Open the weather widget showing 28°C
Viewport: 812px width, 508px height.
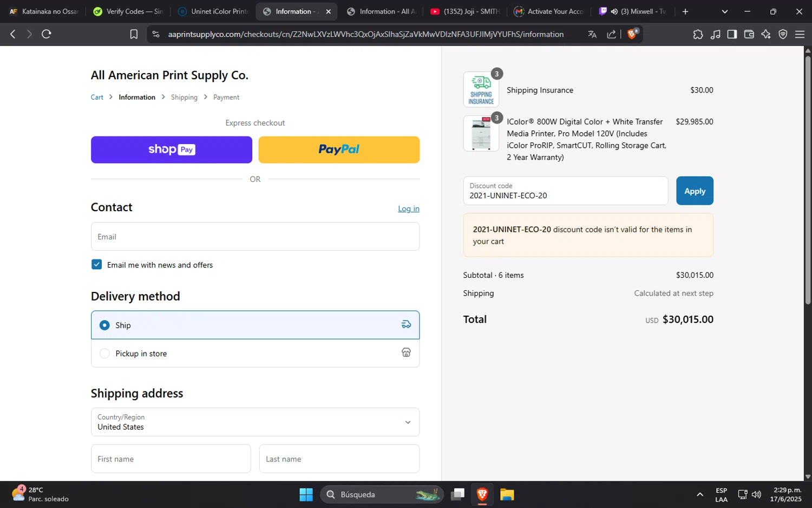pos(41,494)
